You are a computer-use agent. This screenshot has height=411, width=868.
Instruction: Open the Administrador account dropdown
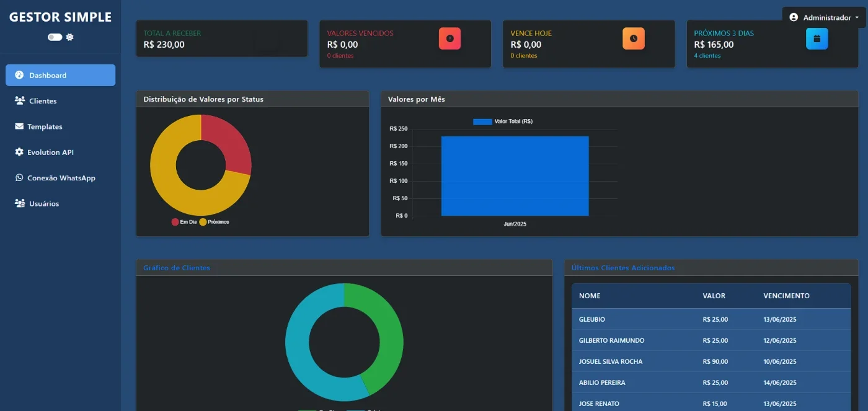point(824,17)
